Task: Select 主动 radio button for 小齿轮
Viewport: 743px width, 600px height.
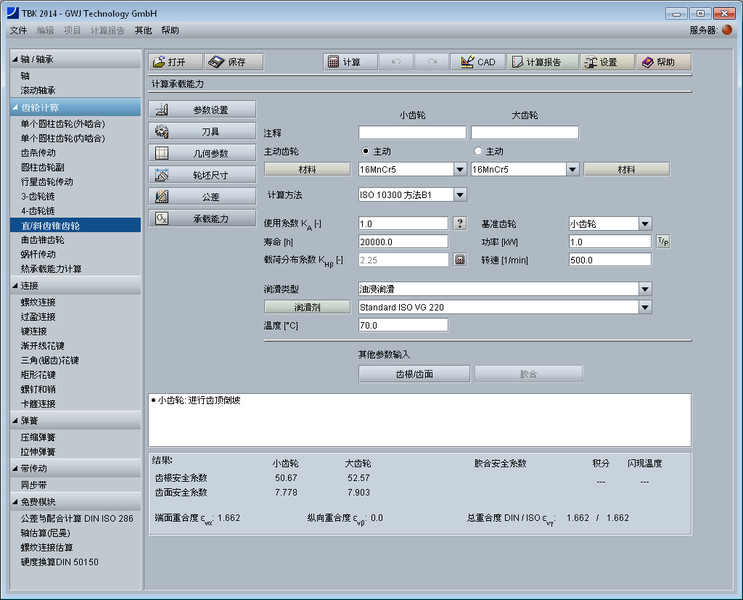Action: click(x=365, y=151)
